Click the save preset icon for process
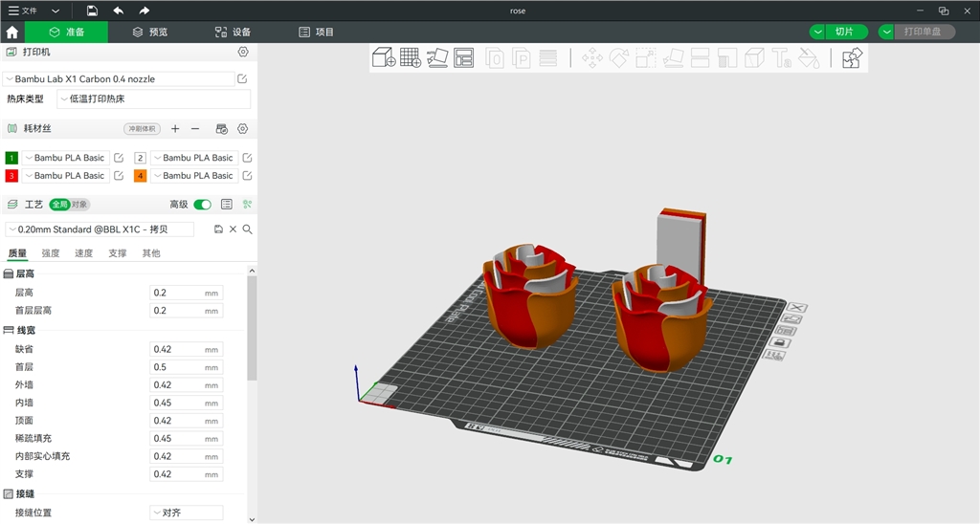This screenshot has height=524, width=980. [218, 229]
